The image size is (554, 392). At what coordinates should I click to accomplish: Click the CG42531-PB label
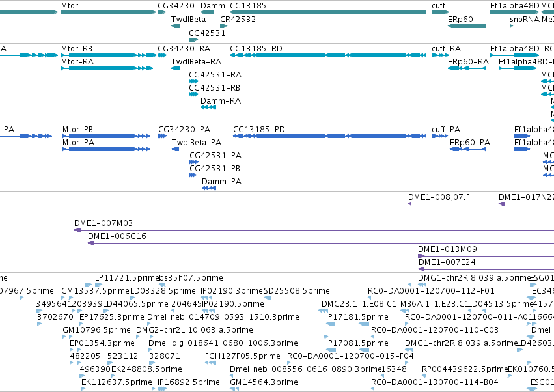pos(215,169)
